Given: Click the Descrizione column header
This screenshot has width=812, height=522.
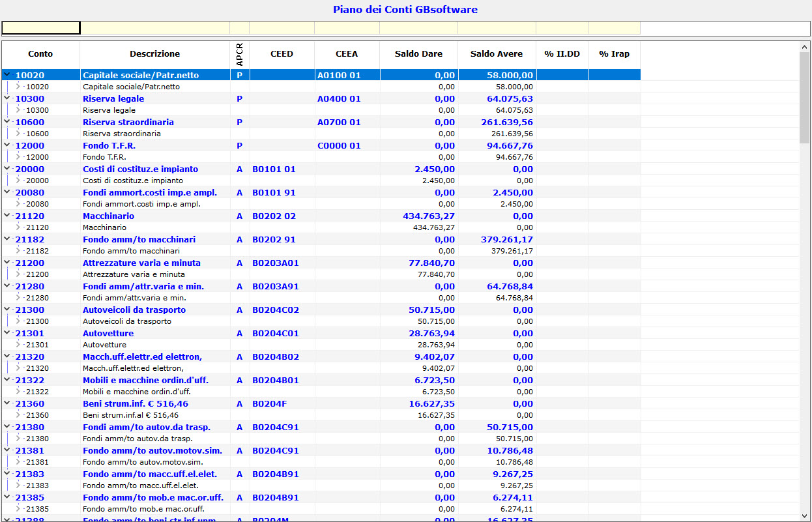Looking at the screenshot, I should click(x=154, y=54).
